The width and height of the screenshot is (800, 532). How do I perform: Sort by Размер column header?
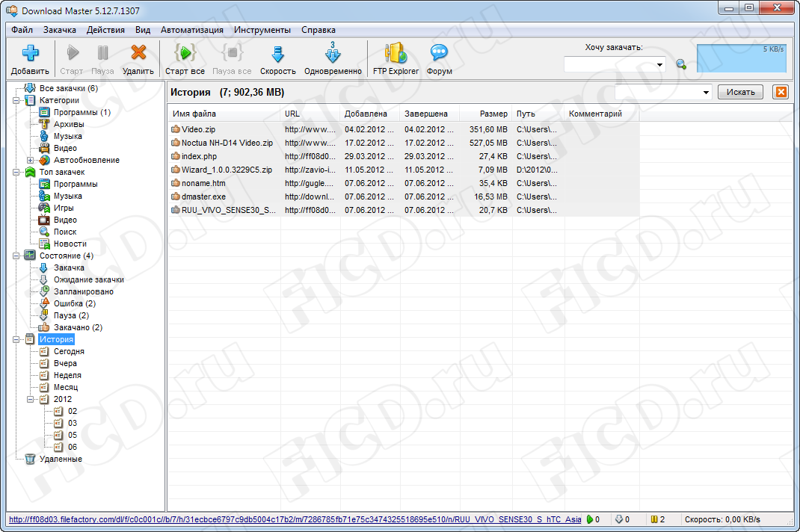click(486, 114)
